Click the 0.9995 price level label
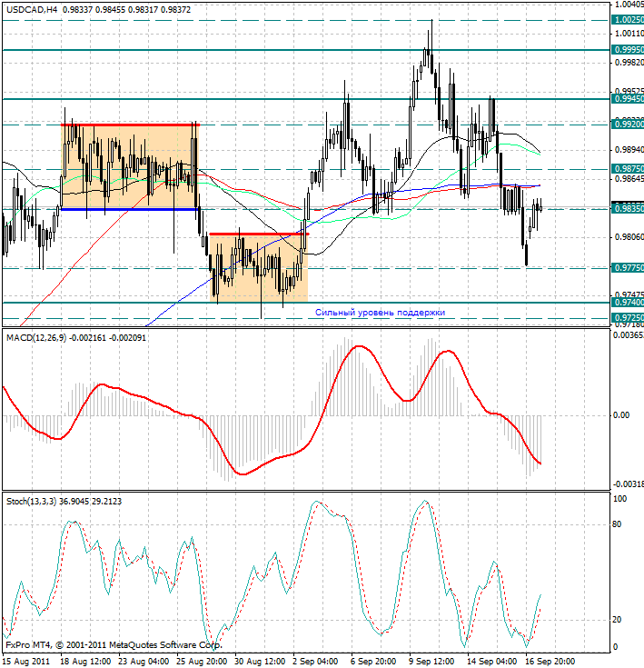This screenshot has width=644, height=668. point(628,49)
